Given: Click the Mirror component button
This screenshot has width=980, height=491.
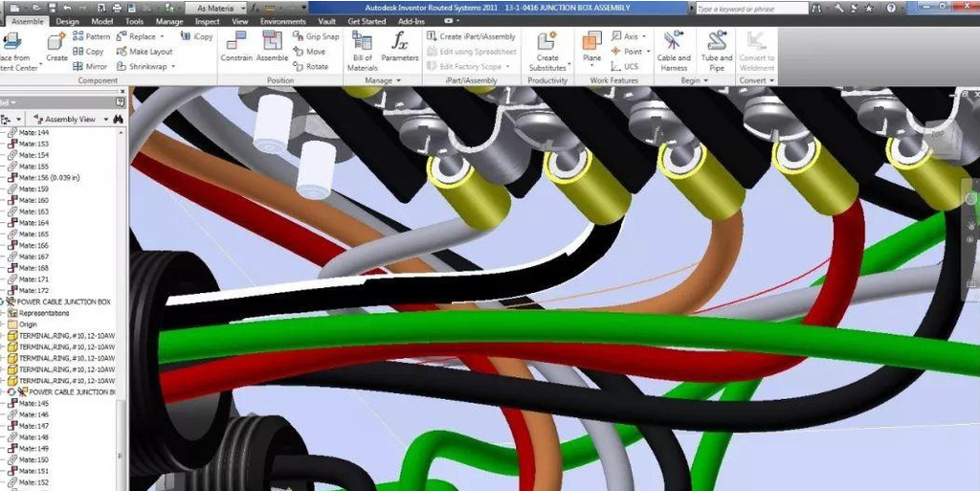Looking at the screenshot, I should coord(90,67).
